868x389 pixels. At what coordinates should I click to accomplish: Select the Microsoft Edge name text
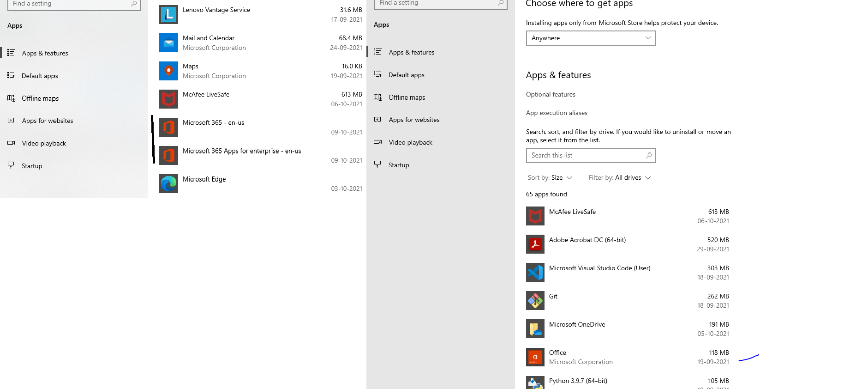tap(204, 179)
